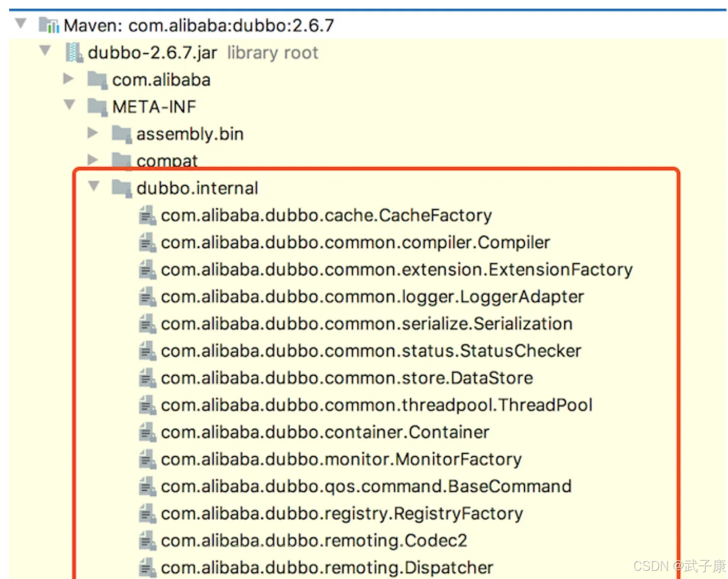Open com.alibaba.dubbo.container.Container file

325,432
